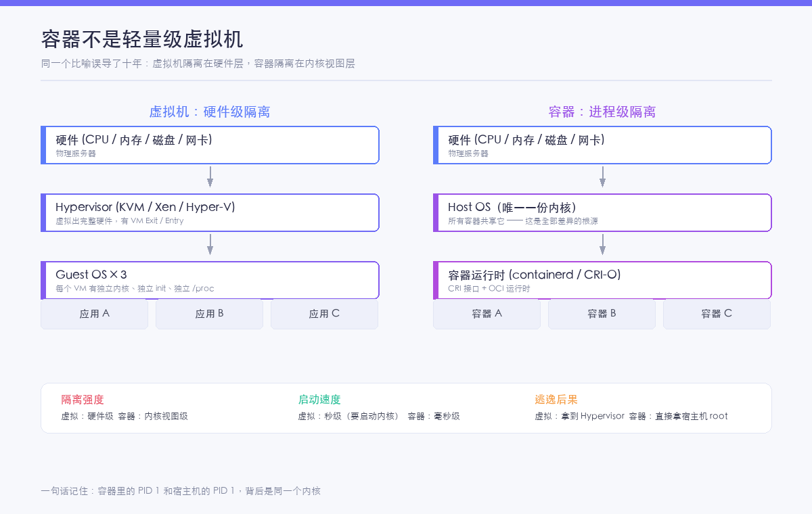The width and height of the screenshot is (812, 514).
Task: Click the 容器运行时 (containerd / CRI-O) box
Action: (x=602, y=280)
